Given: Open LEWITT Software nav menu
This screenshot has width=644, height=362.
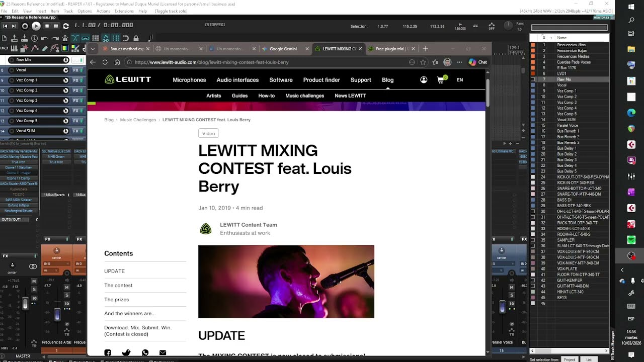Looking at the screenshot, I should (281, 80).
